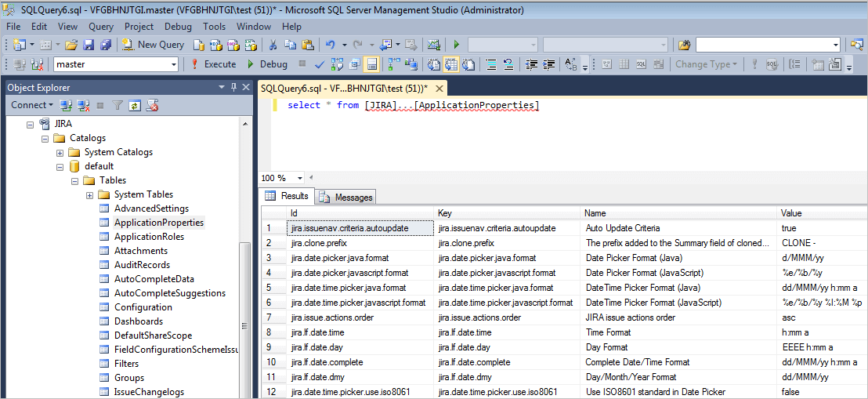Pin the Object Explorer panel (auto-hide)
Viewport: 868px width, 399px height.
[233, 88]
